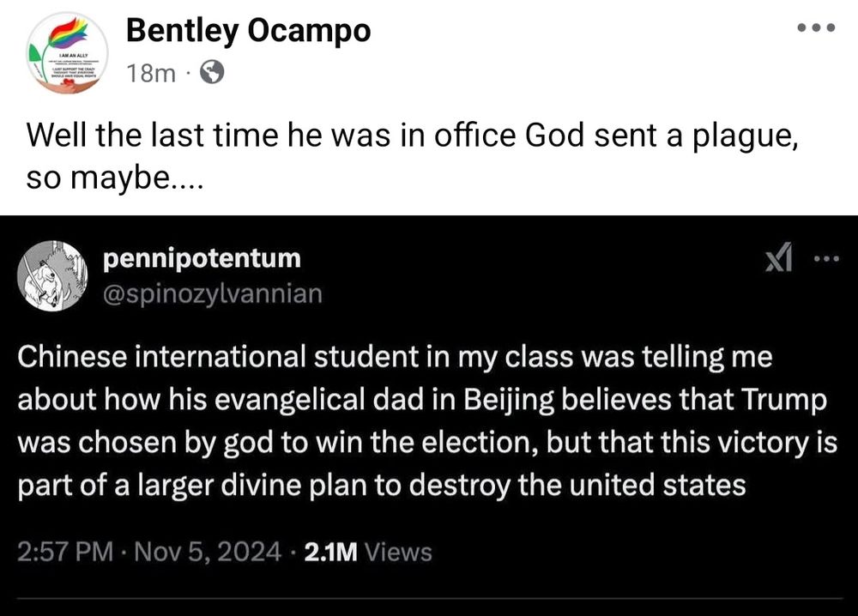This screenshot has height=616, width=858.
Task: Open the post options three-dot menu
Action: (x=815, y=28)
